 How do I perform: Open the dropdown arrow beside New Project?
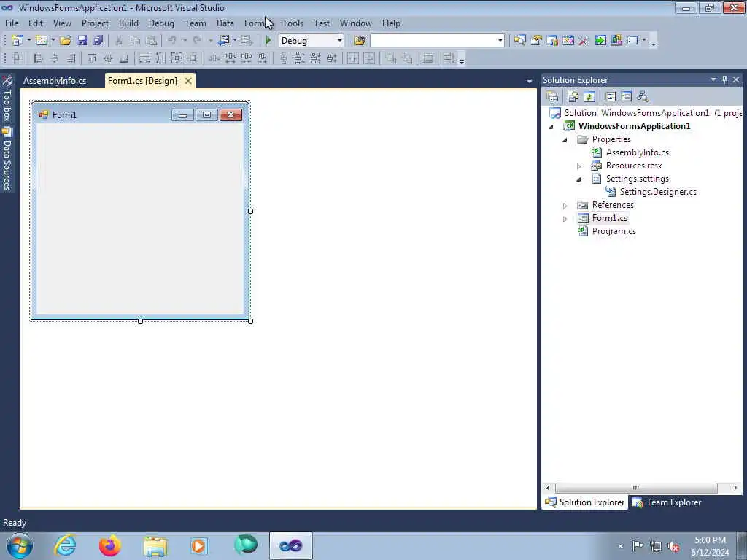tap(28, 41)
